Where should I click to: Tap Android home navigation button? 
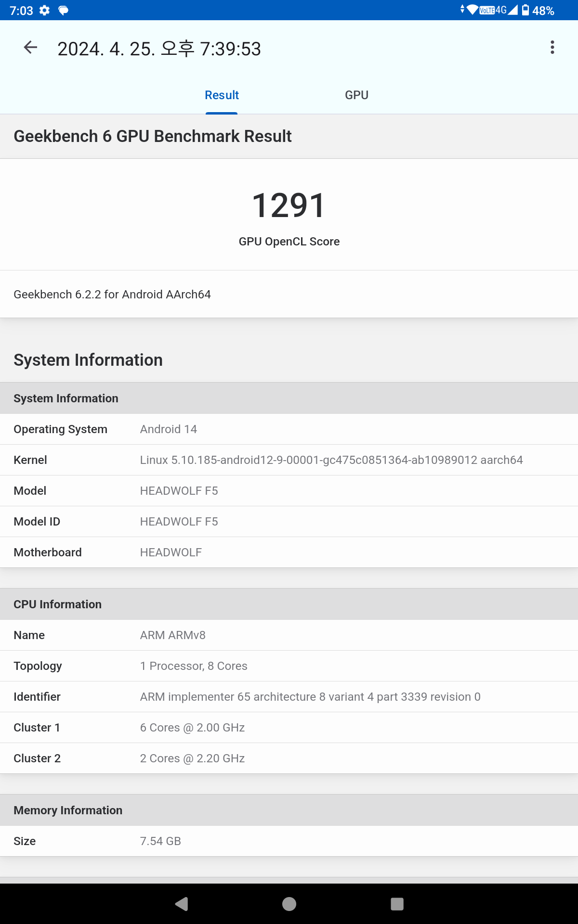click(x=289, y=904)
